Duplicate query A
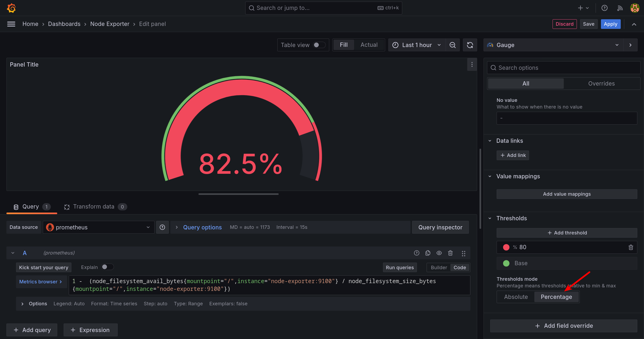The height and width of the screenshot is (339, 644). point(428,253)
